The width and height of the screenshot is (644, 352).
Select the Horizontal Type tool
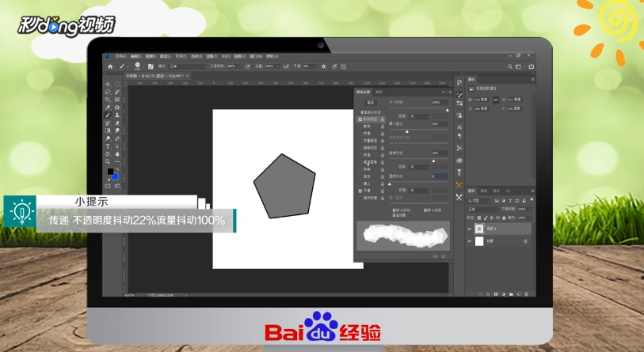tap(108, 146)
